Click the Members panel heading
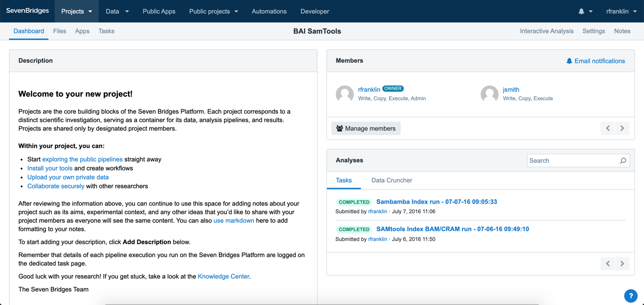The width and height of the screenshot is (644, 305). pyautogui.click(x=349, y=60)
